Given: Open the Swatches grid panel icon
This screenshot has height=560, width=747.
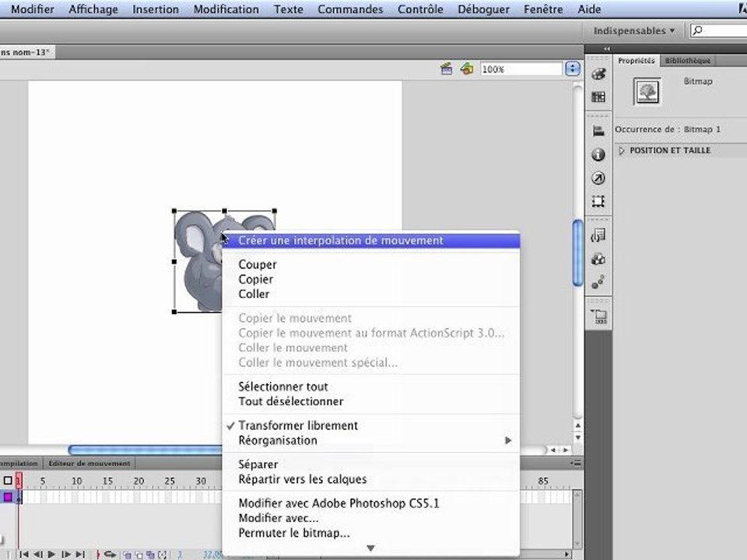Looking at the screenshot, I should click(598, 97).
